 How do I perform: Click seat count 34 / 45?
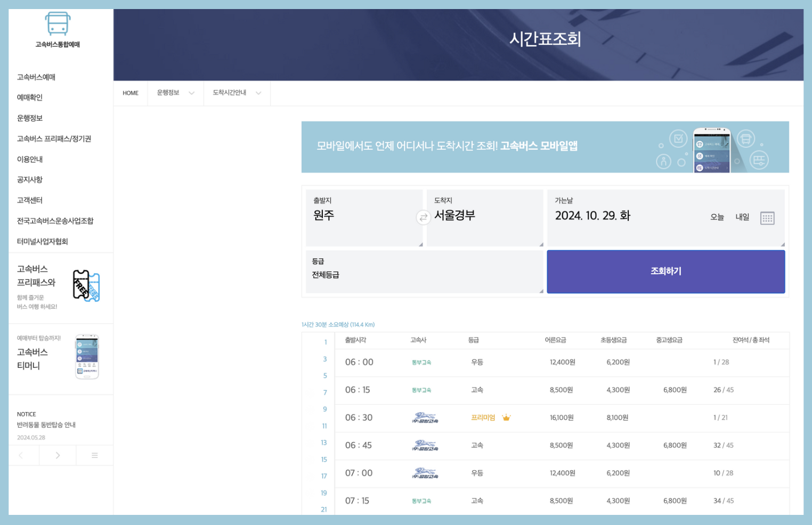coord(724,501)
